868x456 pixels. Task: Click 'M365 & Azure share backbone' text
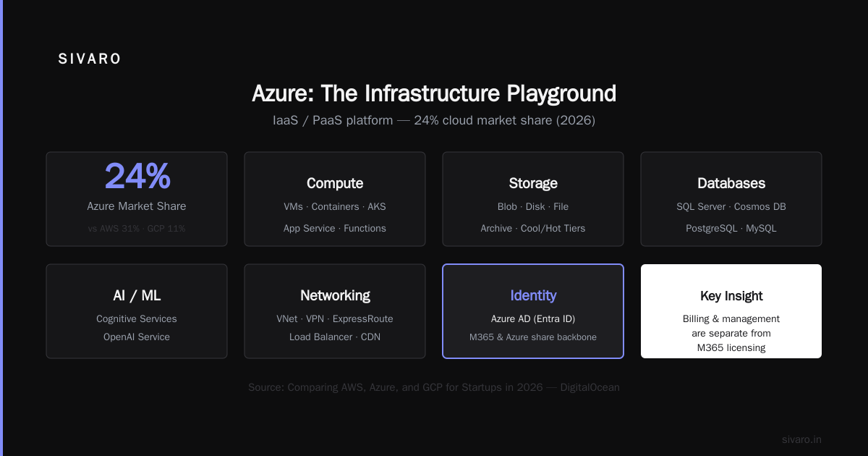pyautogui.click(x=533, y=337)
